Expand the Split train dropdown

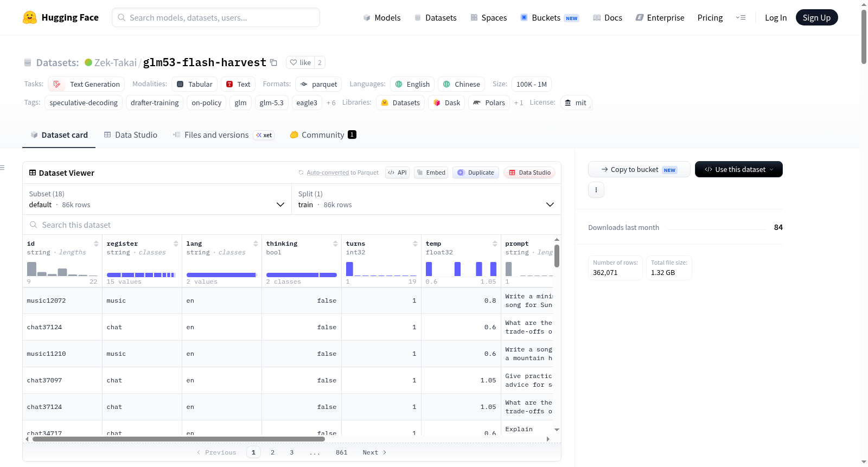click(x=426, y=199)
